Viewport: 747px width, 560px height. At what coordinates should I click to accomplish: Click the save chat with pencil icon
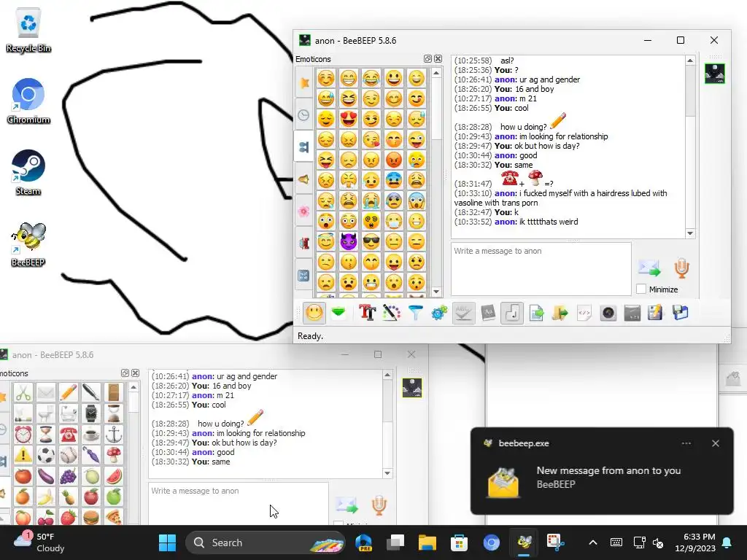tap(656, 313)
